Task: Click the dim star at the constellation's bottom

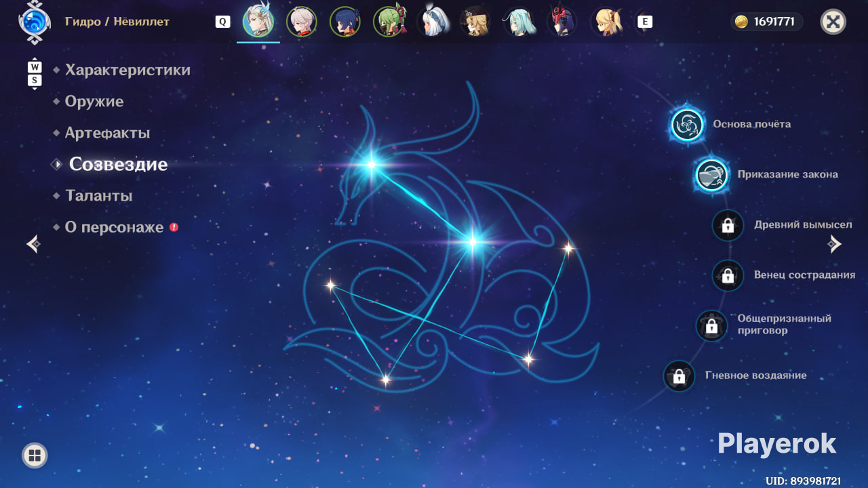Action: point(385,380)
